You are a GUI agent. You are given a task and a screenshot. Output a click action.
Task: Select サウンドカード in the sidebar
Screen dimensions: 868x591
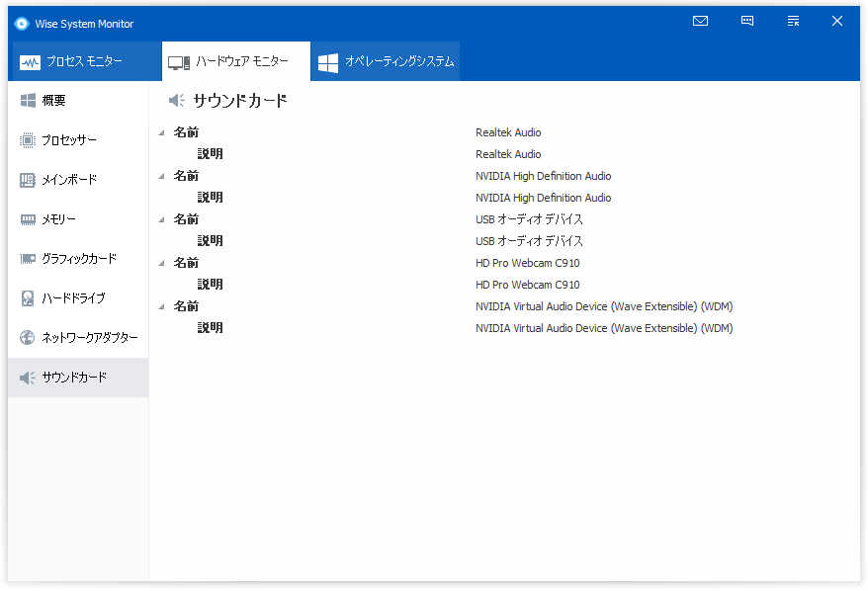(78, 378)
